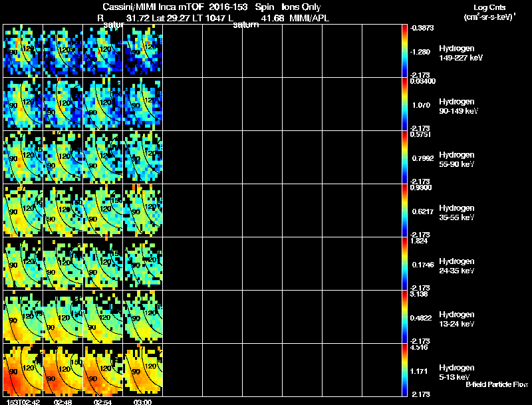Open the 90-149 keV image at 02:42
532x405 pixels.
tap(23, 104)
